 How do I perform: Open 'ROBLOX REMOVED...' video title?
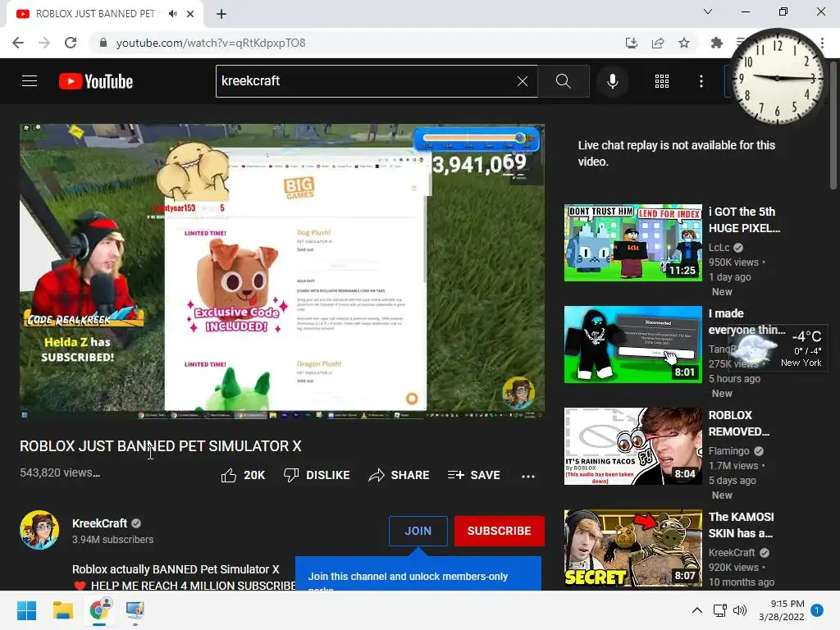[x=739, y=423]
